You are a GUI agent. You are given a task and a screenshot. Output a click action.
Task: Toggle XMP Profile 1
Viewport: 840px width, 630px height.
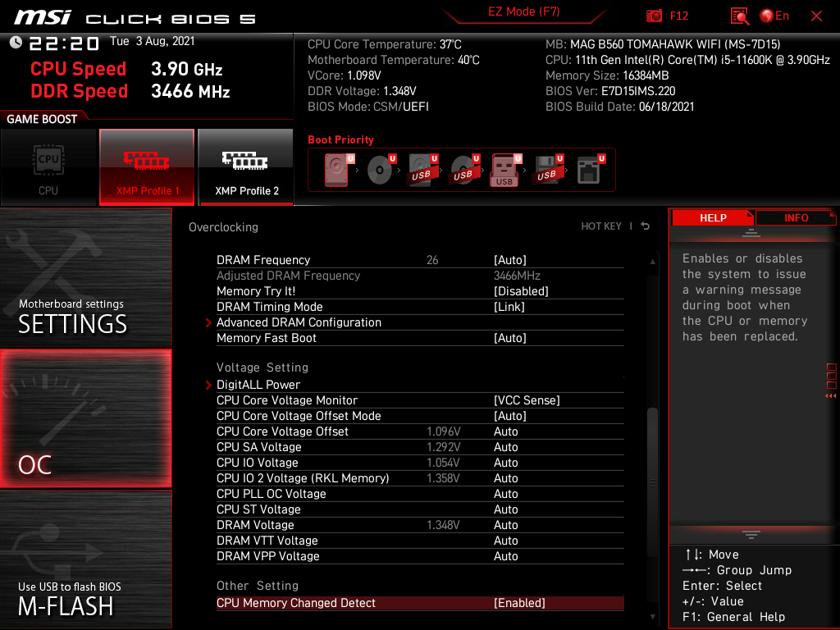(x=147, y=167)
